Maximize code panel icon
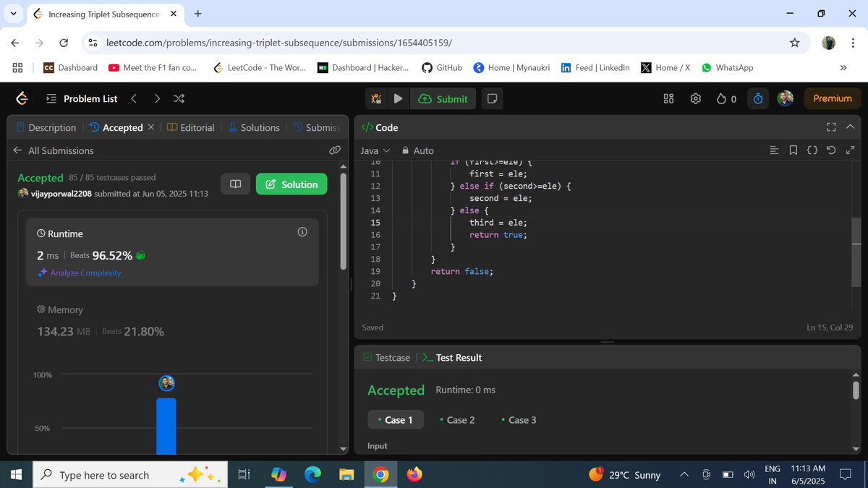Screen dimensions: 868x488 (x=831, y=127)
